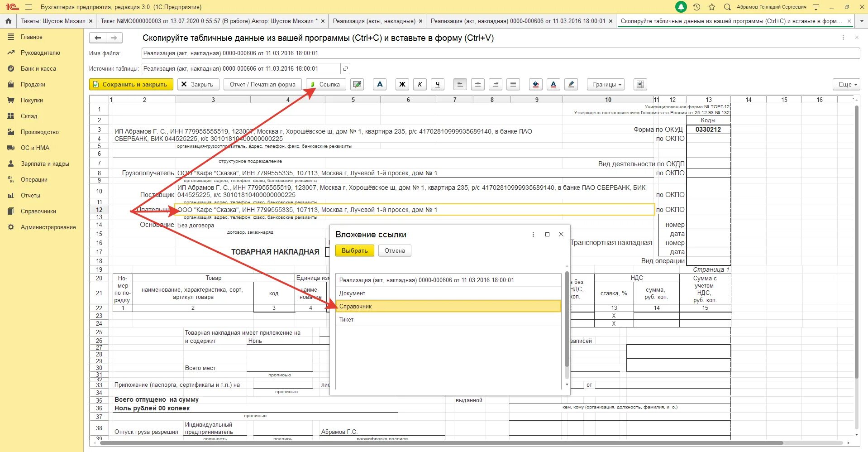This screenshot has height=452, width=868.
Task: Open the history clock icon
Action: pos(696,7)
